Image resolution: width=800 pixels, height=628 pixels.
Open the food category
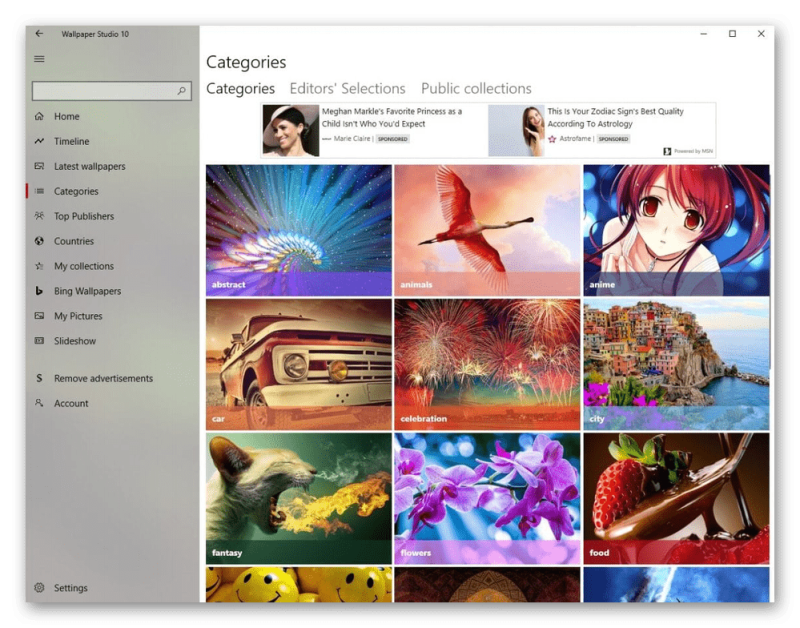[676, 498]
